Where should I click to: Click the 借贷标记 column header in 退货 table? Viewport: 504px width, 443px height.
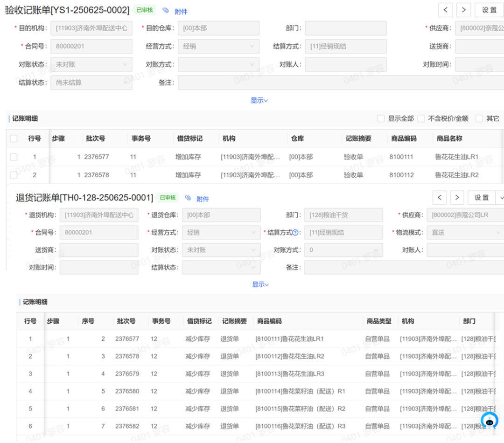point(199,321)
